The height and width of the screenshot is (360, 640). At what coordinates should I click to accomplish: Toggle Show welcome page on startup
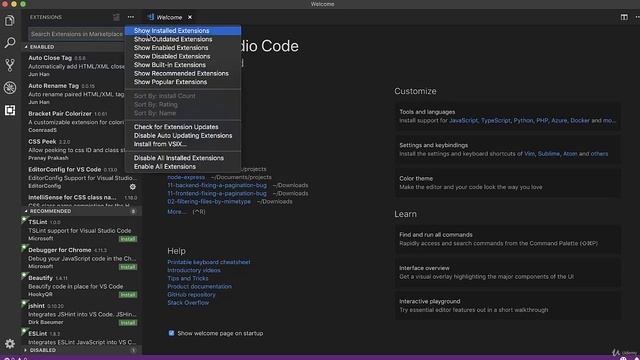[x=171, y=333]
